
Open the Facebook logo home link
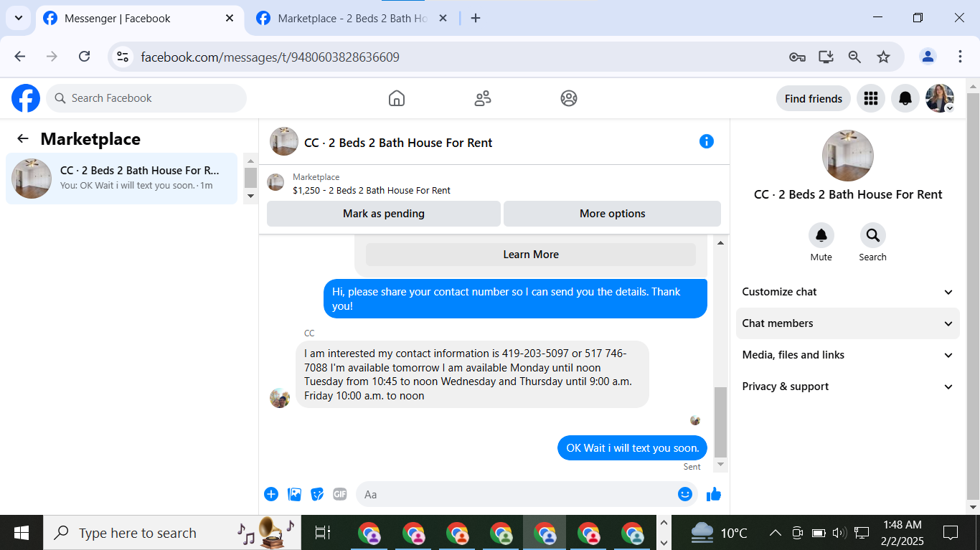[26, 98]
